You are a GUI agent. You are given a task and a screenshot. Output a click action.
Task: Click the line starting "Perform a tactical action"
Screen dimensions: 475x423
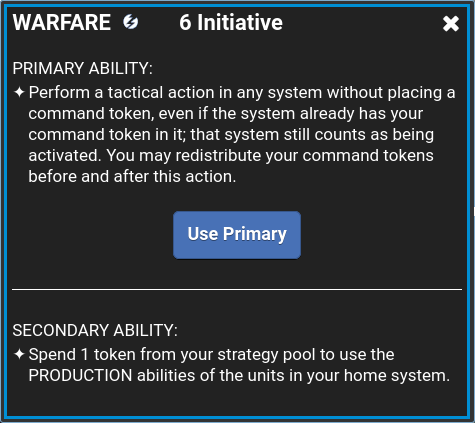pyautogui.click(x=242, y=92)
